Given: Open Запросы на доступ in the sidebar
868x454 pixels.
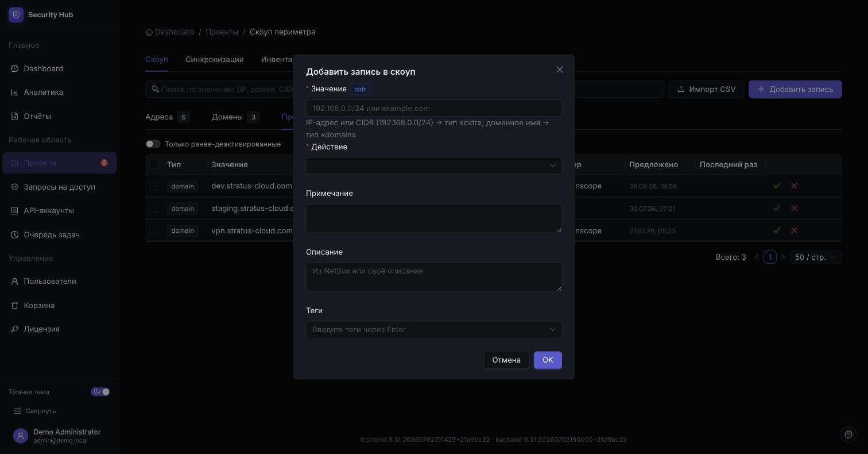Looking at the screenshot, I should pos(60,187).
